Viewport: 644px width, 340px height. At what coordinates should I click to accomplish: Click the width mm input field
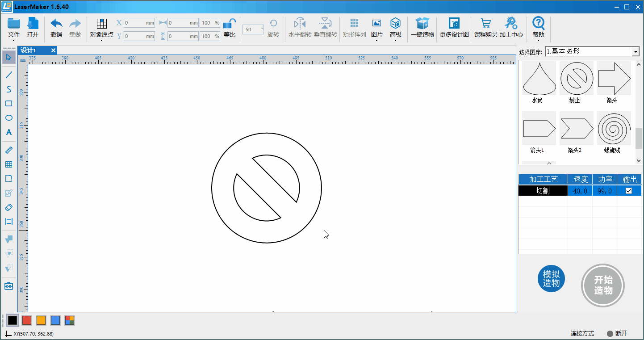click(x=183, y=23)
